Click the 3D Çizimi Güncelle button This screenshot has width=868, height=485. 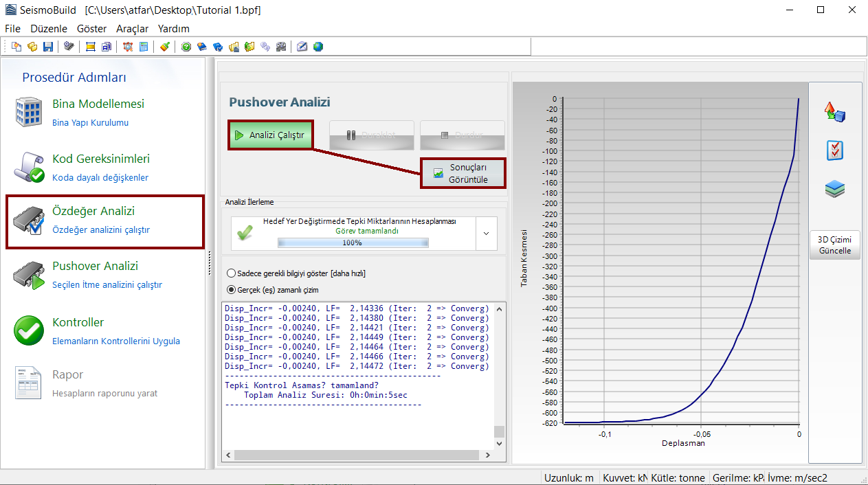834,245
